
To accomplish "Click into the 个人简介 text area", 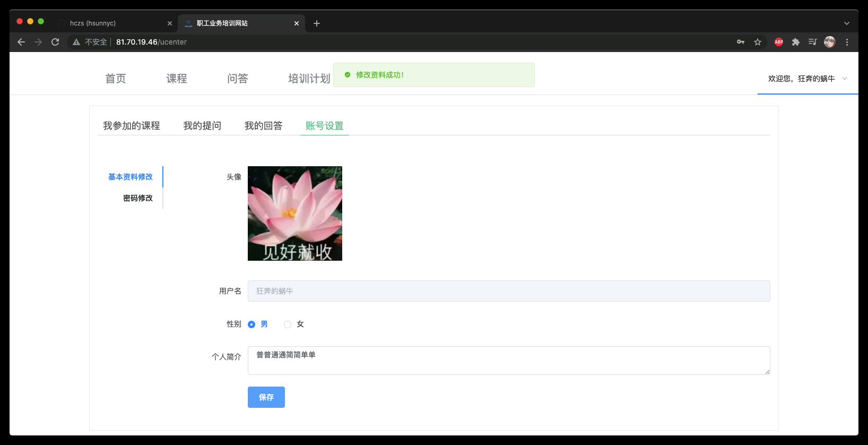I will 508,361.
